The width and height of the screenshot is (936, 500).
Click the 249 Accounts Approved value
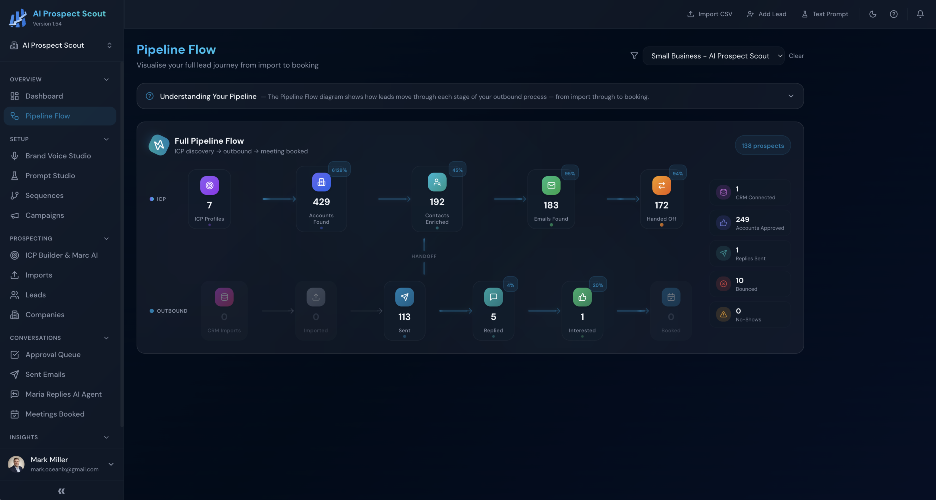click(743, 220)
